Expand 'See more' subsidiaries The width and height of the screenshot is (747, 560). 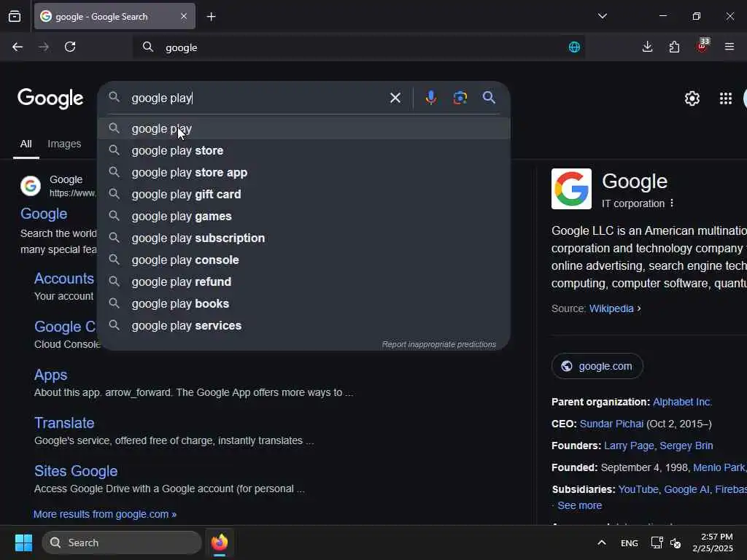(x=579, y=506)
